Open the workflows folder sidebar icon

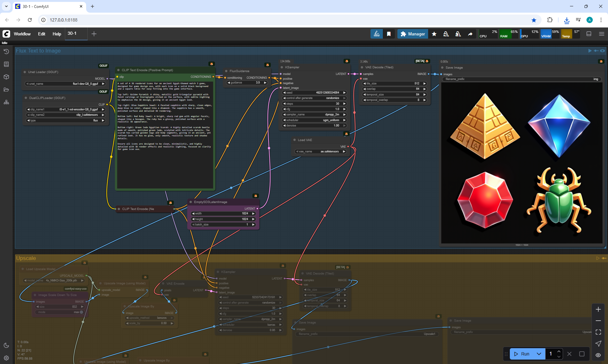pos(6,89)
